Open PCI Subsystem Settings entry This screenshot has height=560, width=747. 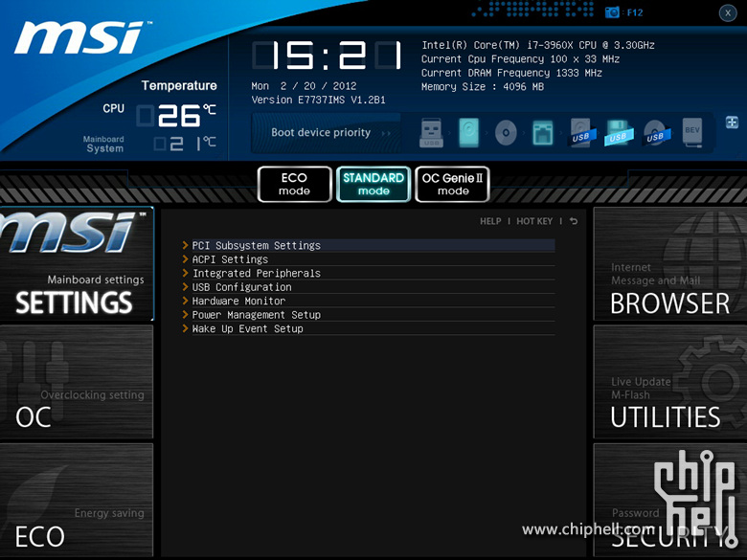[373, 245]
